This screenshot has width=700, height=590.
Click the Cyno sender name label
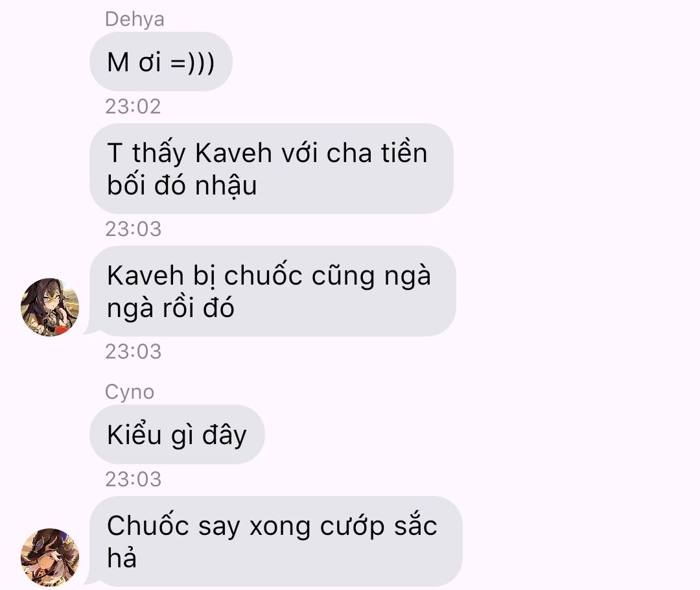pos(130,392)
